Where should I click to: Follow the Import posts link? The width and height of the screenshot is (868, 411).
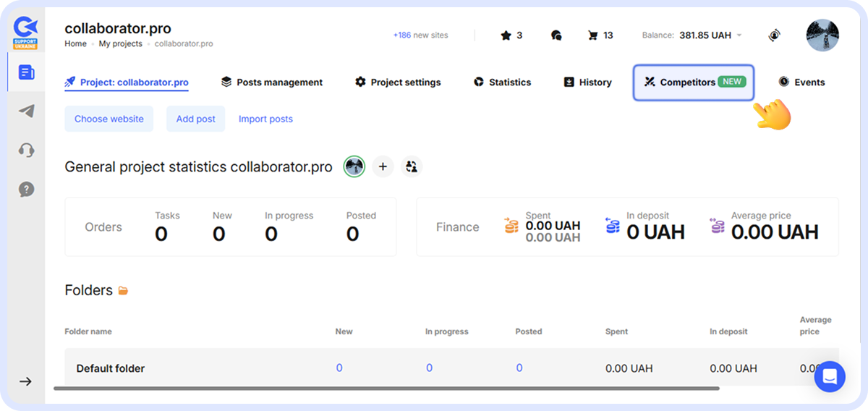click(265, 119)
